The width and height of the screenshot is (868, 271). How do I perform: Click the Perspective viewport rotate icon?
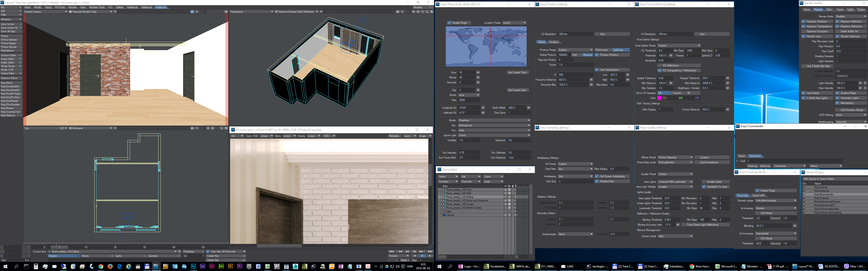422,12
